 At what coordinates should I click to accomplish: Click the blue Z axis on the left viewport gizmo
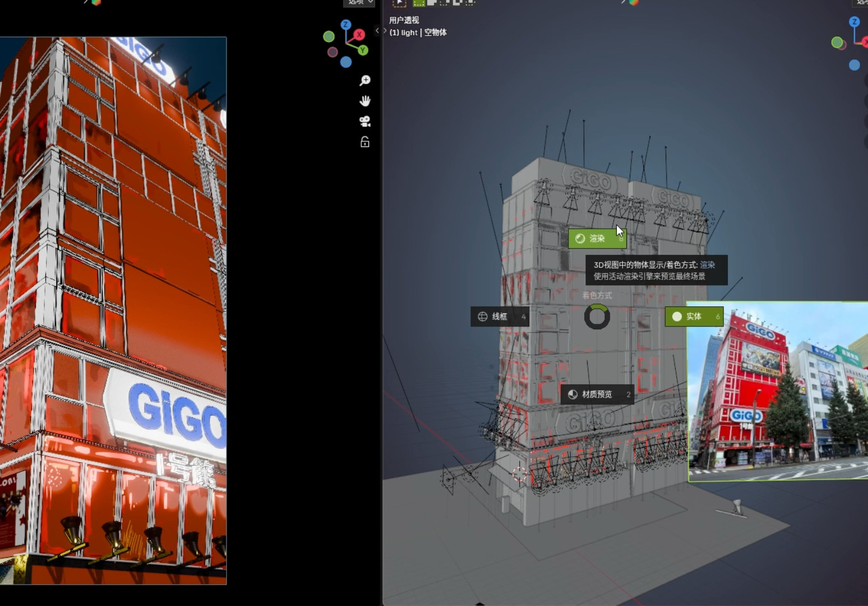point(346,25)
